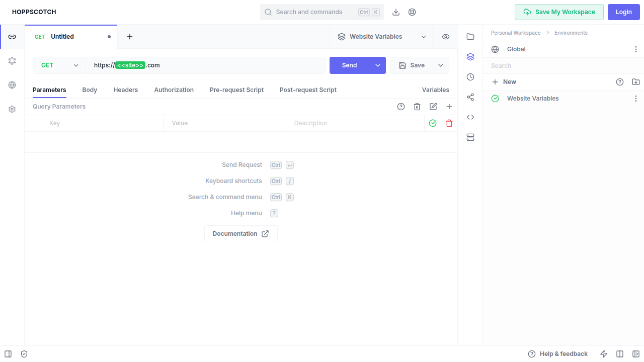644x362 pixels.
Task: Switch to Body tab
Action: (90, 90)
